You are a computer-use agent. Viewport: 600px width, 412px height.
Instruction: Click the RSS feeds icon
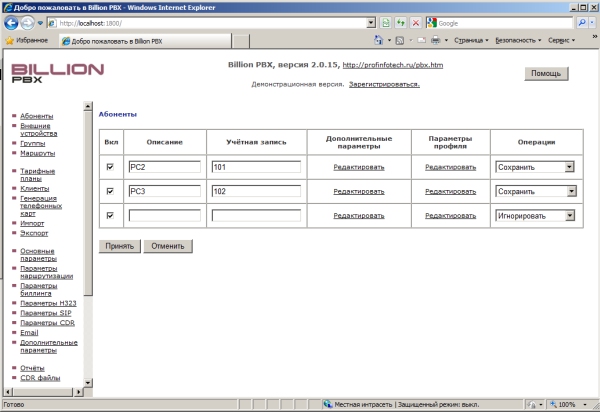[x=399, y=40]
